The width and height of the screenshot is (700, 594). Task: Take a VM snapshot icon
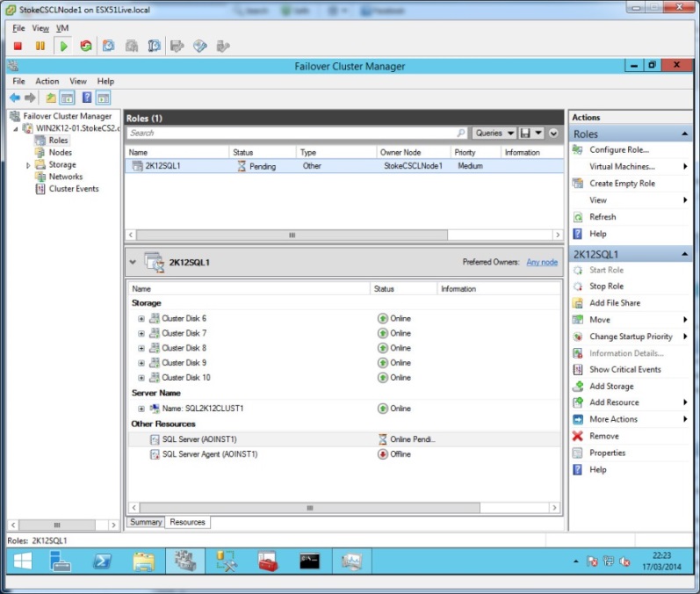[x=109, y=46]
